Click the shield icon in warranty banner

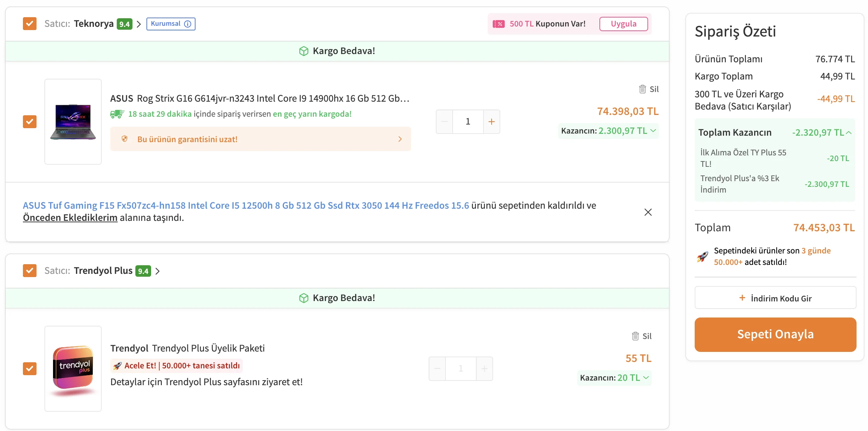click(125, 139)
